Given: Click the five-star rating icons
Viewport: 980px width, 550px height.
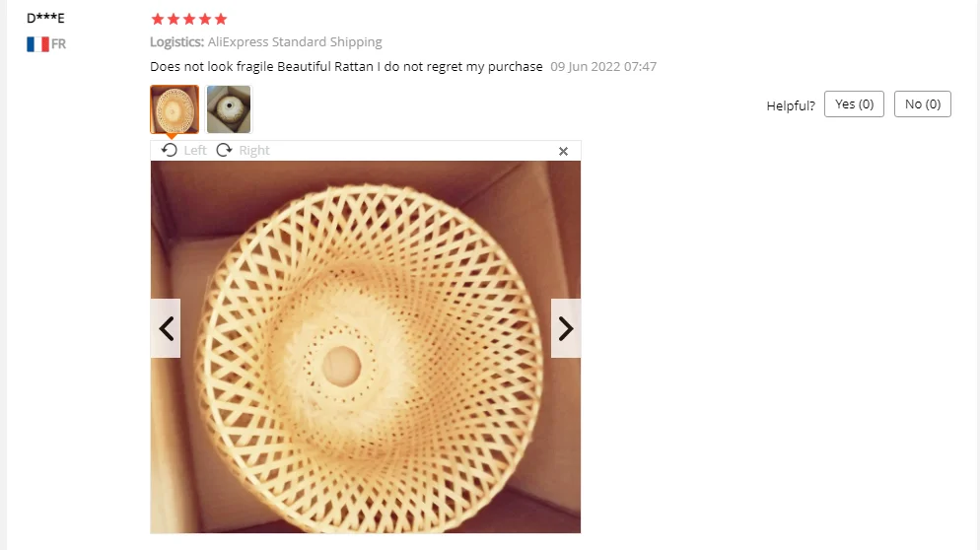Looking at the screenshot, I should [x=189, y=19].
